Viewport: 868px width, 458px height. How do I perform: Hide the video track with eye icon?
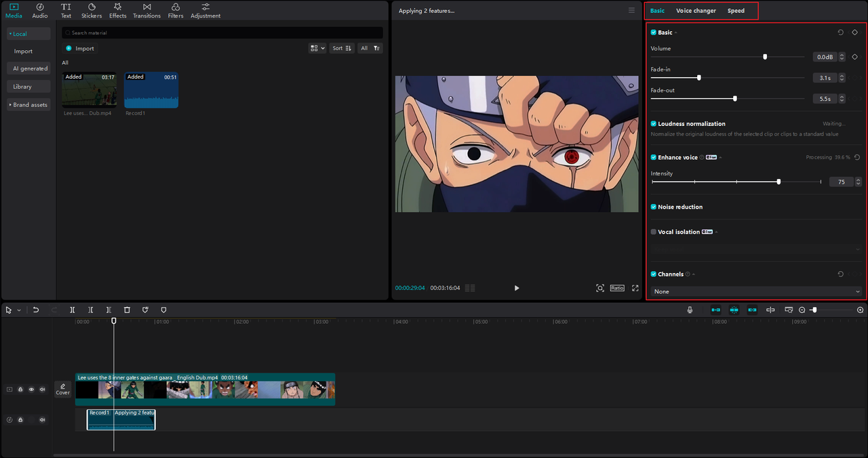[31, 390]
